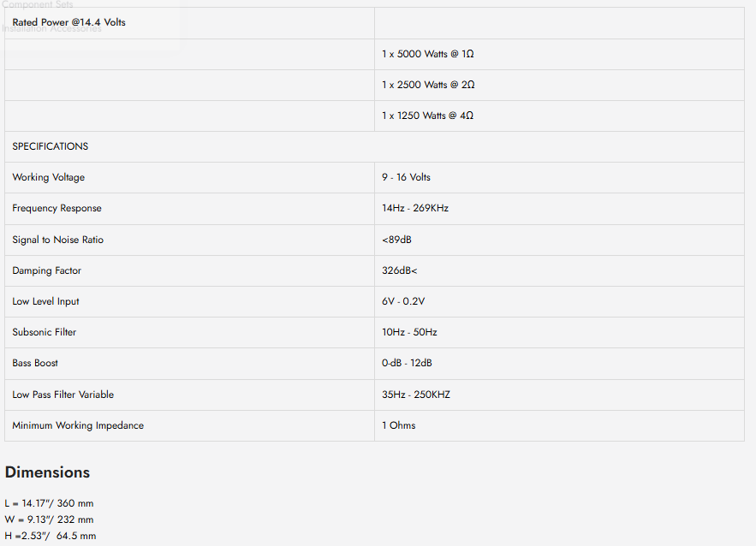Click the Dimensions heading

(47, 472)
